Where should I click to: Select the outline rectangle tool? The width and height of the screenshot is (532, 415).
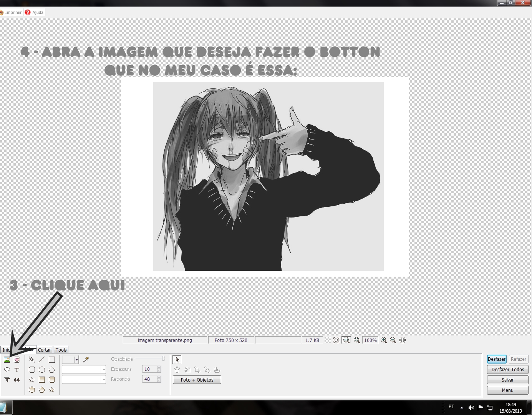pos(52,360)
